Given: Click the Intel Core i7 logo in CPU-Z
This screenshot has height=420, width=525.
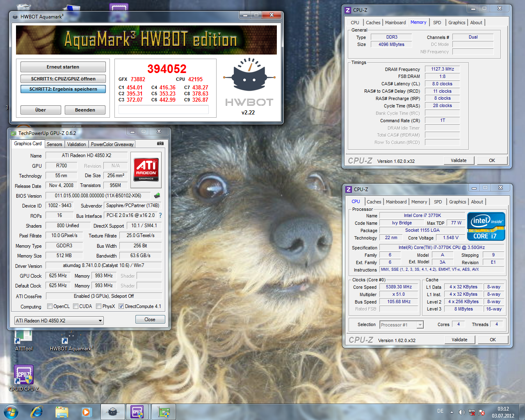Looking at the screenshot, I should click(x=486, y=226).
